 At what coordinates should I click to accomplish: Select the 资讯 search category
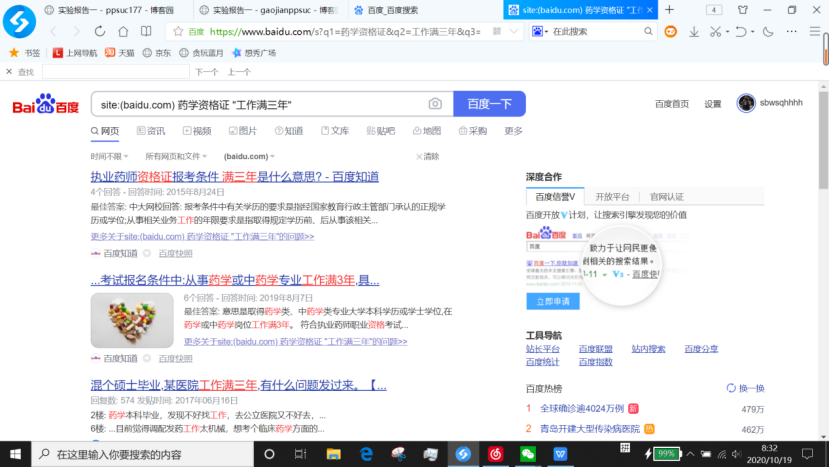click(x=151, y=131)
